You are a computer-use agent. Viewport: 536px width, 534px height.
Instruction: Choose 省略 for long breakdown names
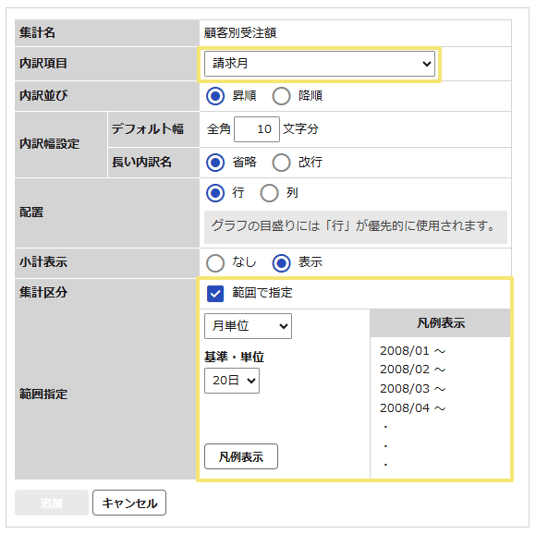tap(215, 162)
